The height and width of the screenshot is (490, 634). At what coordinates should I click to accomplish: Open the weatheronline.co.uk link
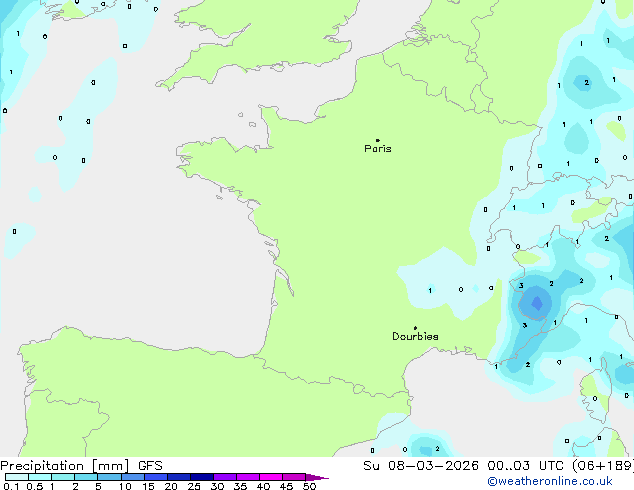[x=550, y=481]
